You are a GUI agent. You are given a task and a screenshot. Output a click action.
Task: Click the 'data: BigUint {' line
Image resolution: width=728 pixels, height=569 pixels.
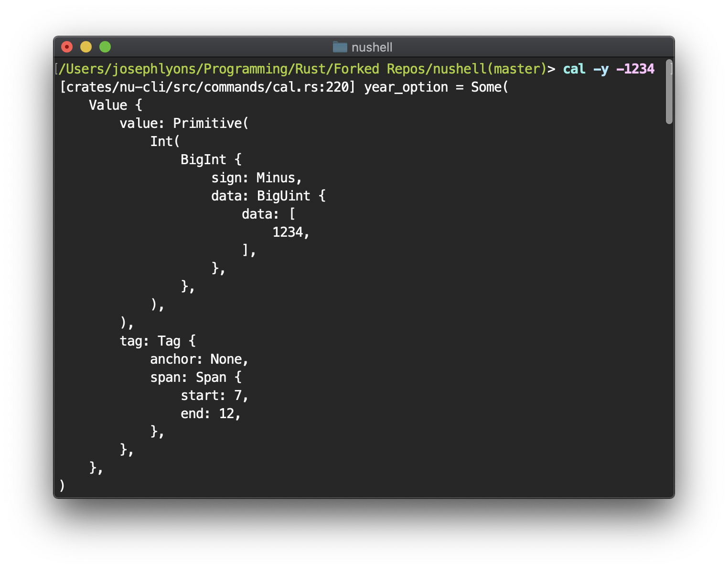point(268,196)
